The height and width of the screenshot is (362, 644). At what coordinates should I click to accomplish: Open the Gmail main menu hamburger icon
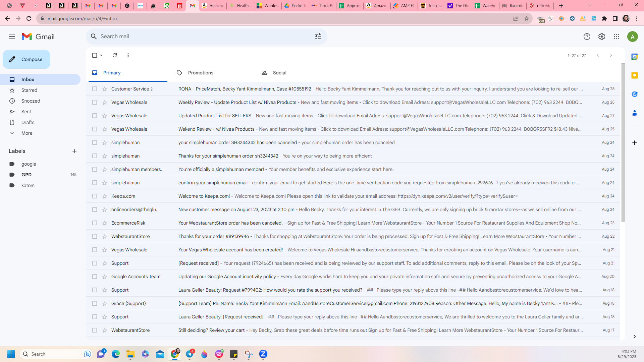coord(12,37)
